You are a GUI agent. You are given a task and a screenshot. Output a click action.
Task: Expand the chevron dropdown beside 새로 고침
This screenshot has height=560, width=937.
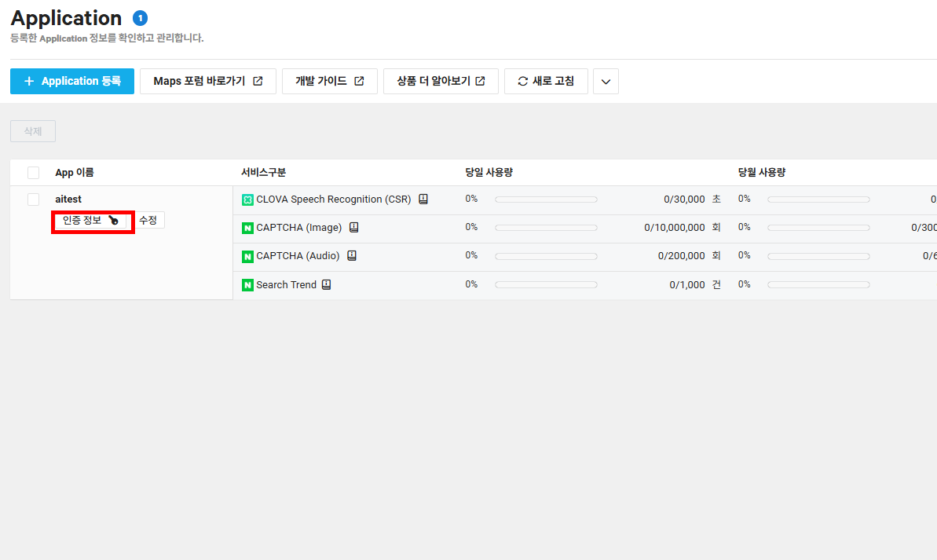click(x=606, y=81)
